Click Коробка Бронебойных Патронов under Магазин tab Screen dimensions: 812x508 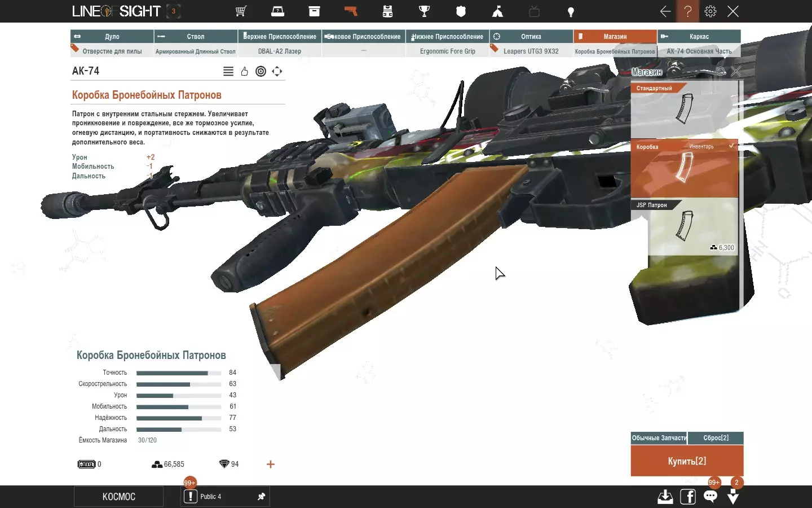point(615,51)
